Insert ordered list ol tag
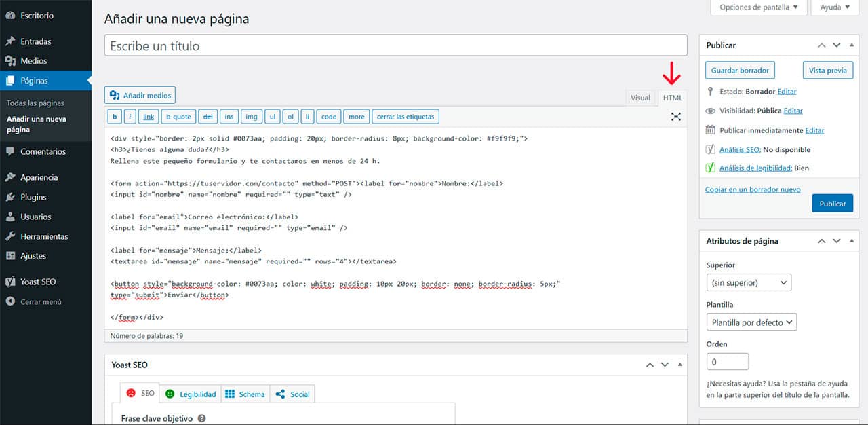 pyautogui.click(x=290, y=117)
